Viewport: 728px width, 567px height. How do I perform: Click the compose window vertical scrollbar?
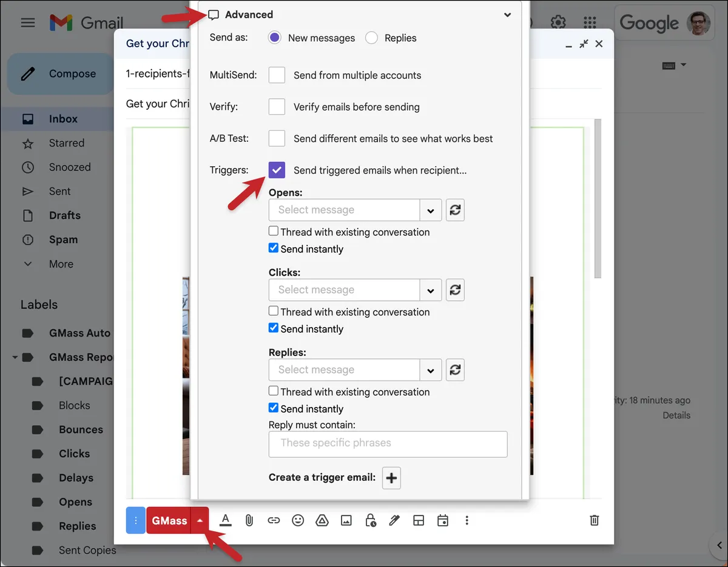[598, 198]
